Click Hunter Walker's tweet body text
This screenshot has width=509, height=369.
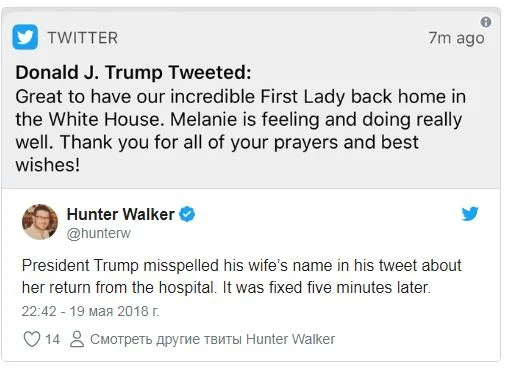click(x=241, y=276)
